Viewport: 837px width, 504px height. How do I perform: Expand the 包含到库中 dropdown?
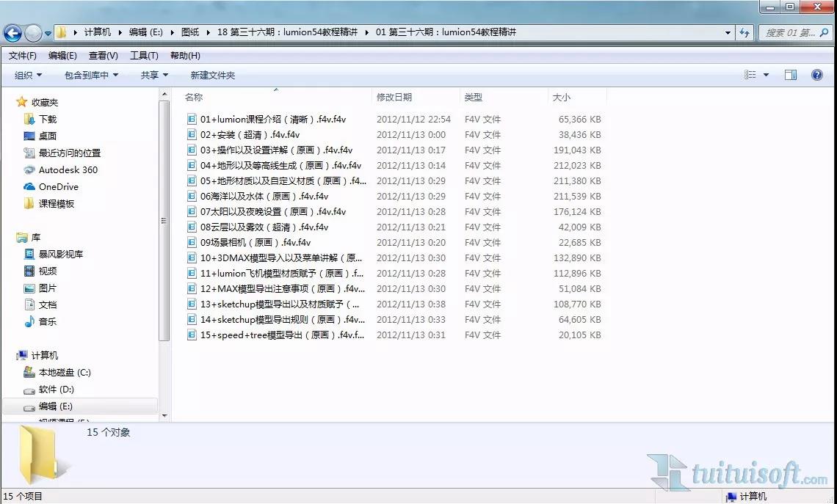pos(91,75)
